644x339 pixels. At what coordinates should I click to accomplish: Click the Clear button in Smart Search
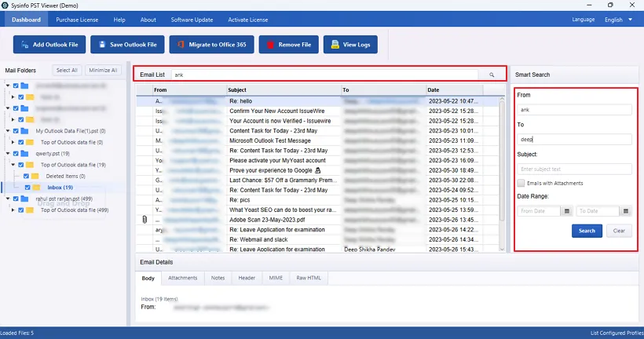(x=619, y=231)
